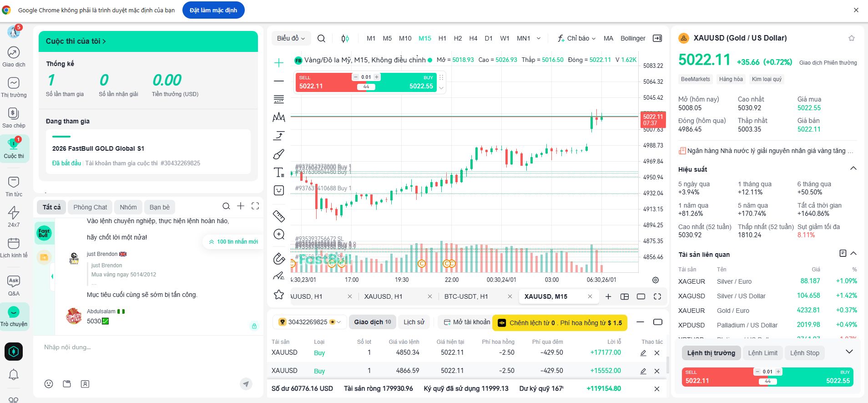This screenshot has width=868, height=403.
Task: Pick the ruler measurement tool
Action: (279, 215)
